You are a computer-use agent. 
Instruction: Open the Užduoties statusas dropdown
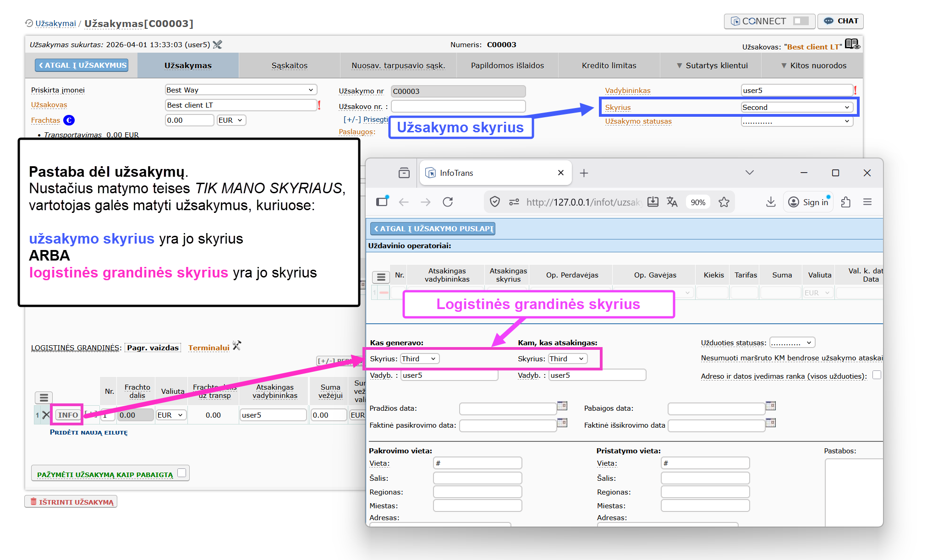793,343
